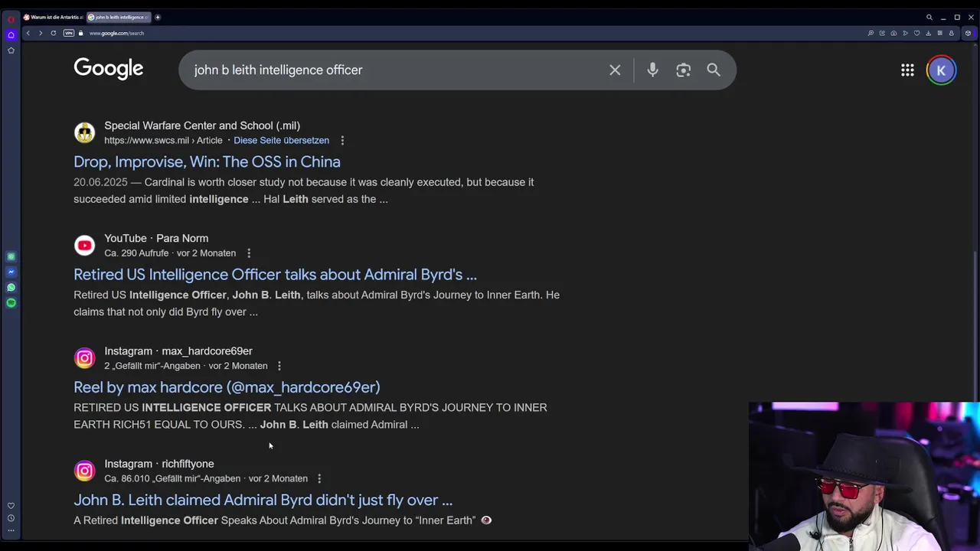Select the 'john b leith intelligence' tab

[x=119, y=17]
